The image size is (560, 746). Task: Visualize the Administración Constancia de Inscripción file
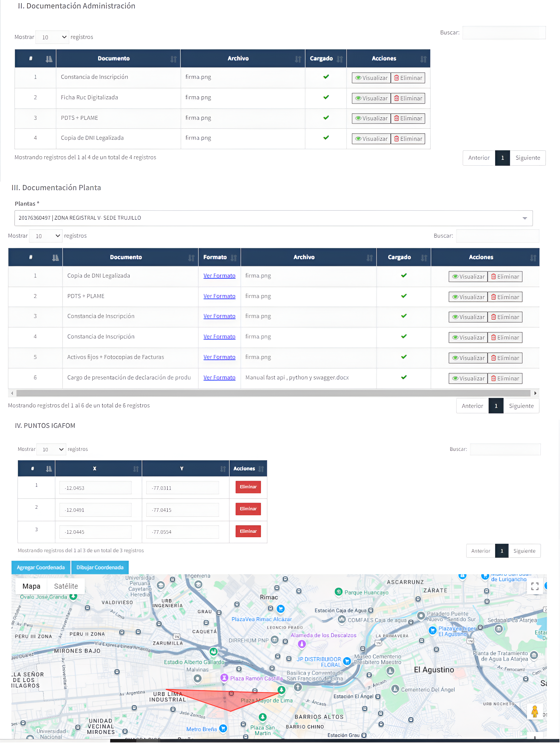point(371,78)
